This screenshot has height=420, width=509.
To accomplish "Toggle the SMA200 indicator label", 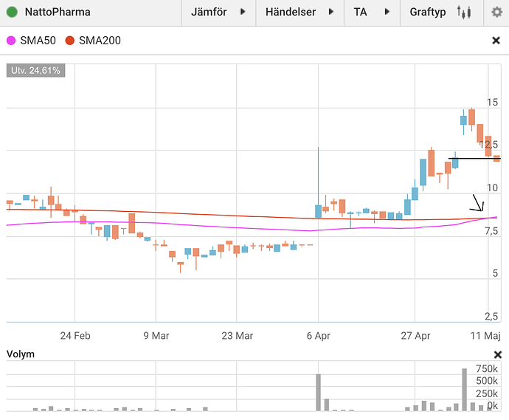I will tap(100, 41).
